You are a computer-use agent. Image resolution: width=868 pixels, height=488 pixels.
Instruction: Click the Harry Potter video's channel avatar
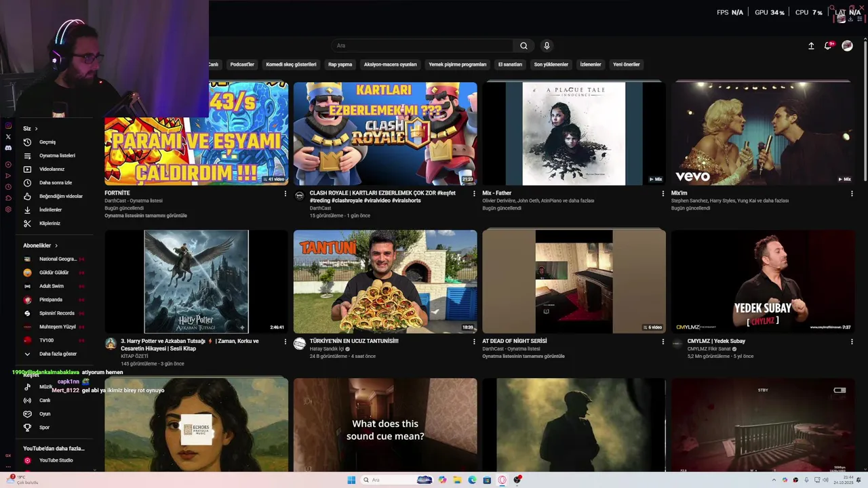tap(111, 344)
